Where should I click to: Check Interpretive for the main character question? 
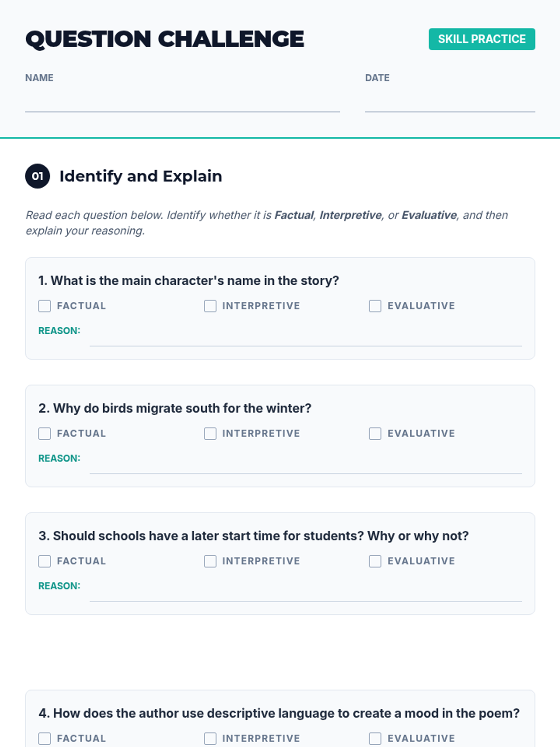(x=210, y=306)
